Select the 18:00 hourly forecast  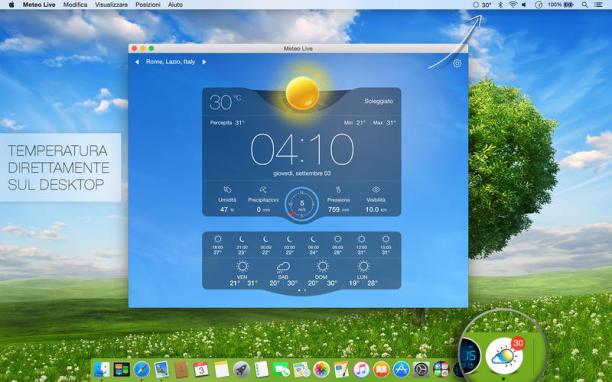point(218,245)
